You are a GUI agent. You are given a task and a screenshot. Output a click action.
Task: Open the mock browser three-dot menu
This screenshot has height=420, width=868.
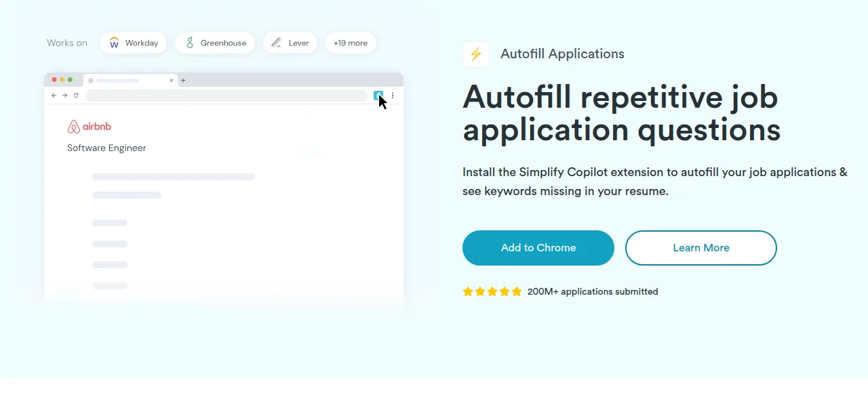point(393,96)
